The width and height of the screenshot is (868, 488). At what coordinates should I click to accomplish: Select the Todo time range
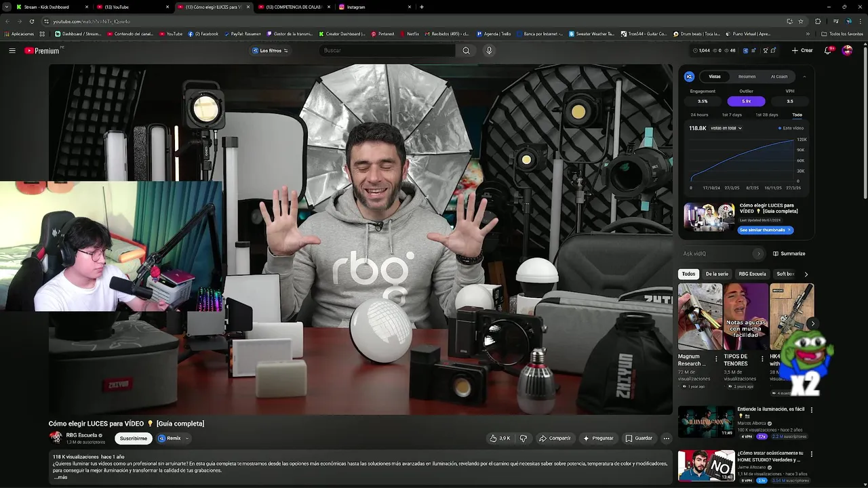coord(797,115)
